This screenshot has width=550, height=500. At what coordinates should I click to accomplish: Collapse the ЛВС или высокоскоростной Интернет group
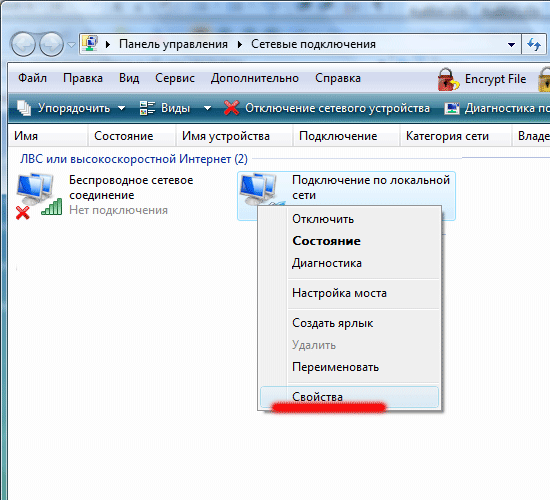134,159
